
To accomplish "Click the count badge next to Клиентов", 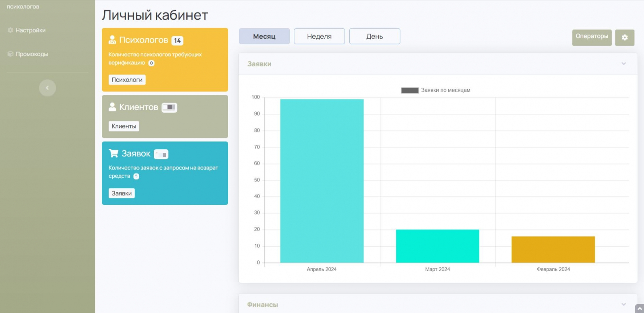I will [169, 107].
